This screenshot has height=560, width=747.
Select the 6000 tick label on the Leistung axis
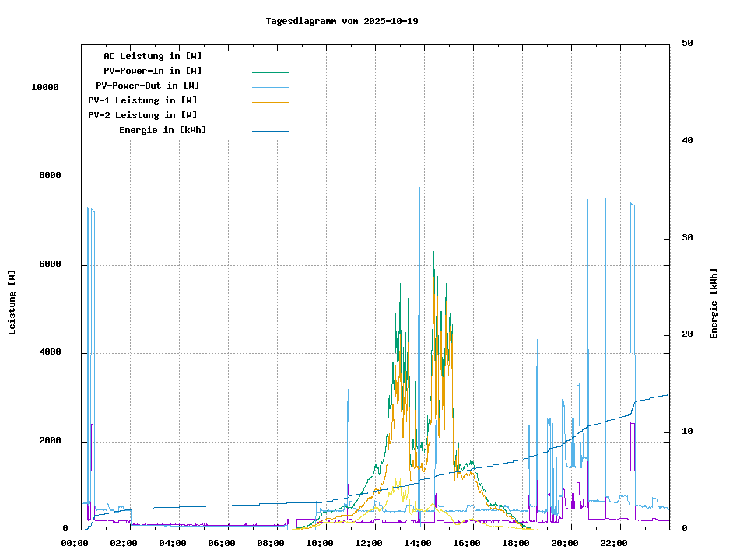(50, 264)
